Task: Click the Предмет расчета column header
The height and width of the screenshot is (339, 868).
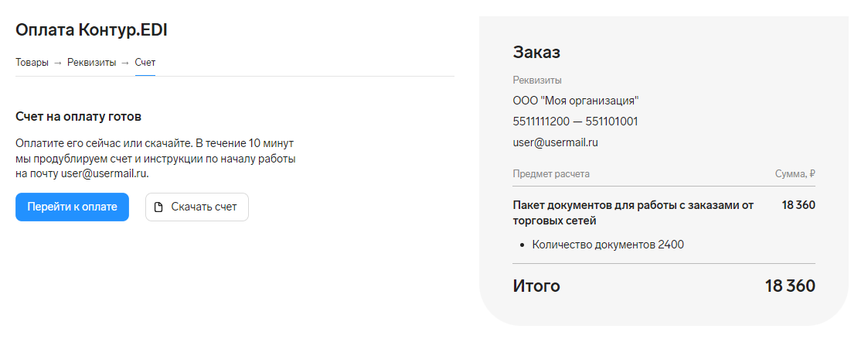Action: coord(551,174)
